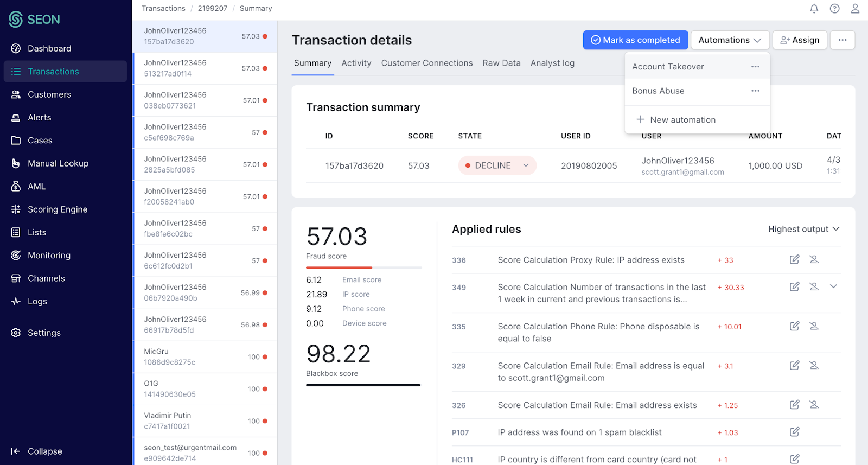The width and height of the screenshot is (868, 465).
Task: Edit rule 335 with pencil icon
Action: [x=794, y=326]
